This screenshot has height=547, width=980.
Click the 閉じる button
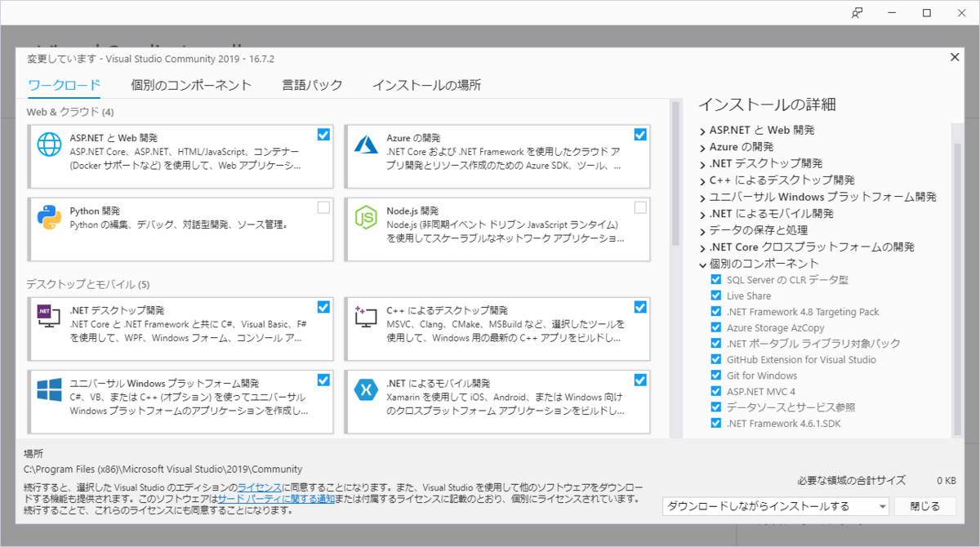924,506
